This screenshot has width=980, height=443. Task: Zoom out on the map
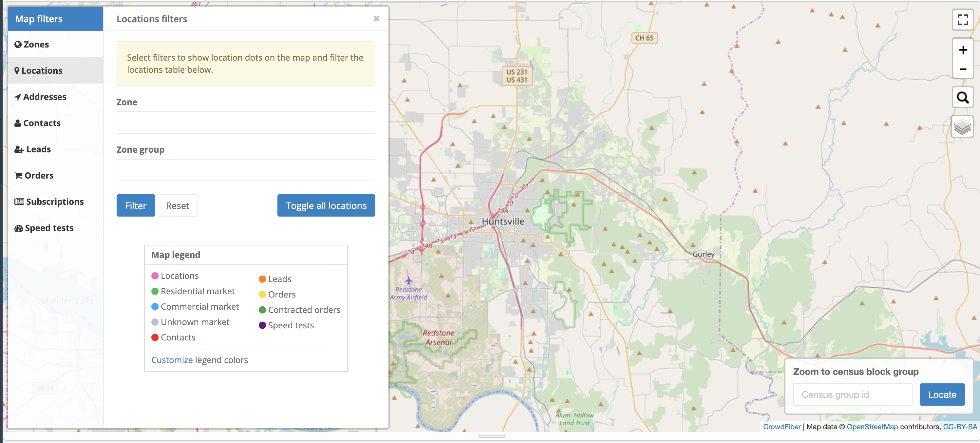(x=963, y=69)
